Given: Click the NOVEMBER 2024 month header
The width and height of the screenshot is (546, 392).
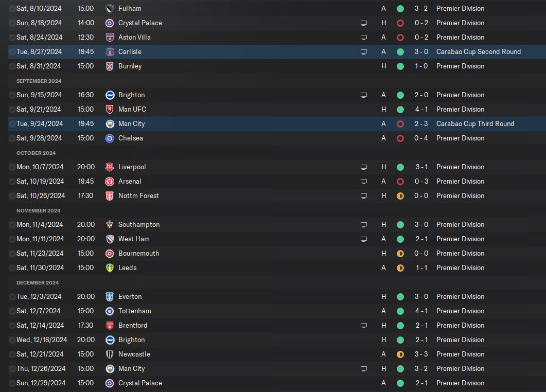Looking at the screenshot, I should tap(38, 210).
